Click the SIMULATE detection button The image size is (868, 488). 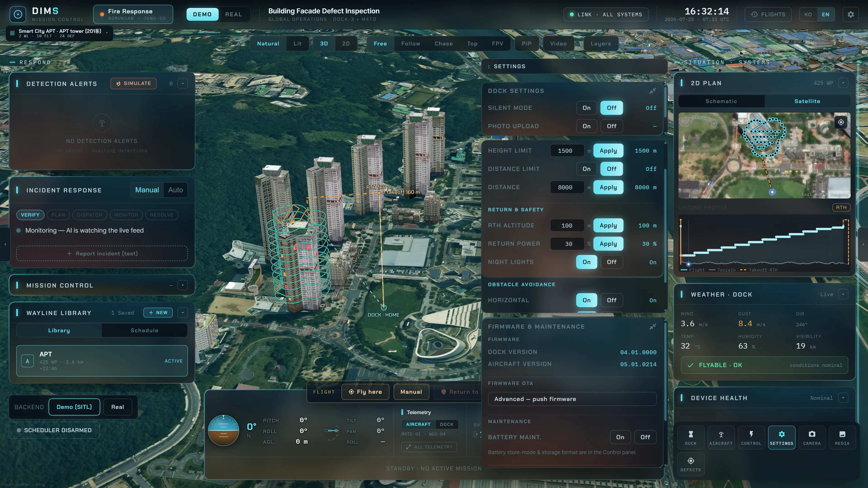point(133,84)
